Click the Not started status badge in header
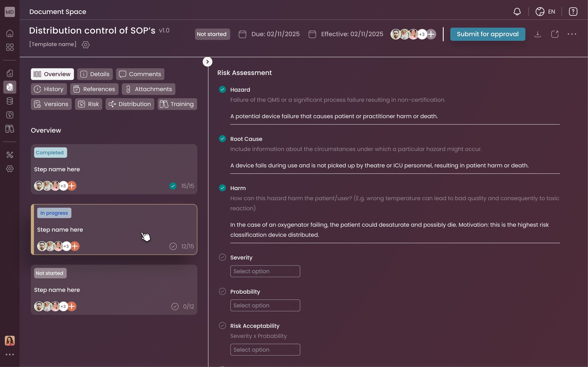The image size is (588, 367). [x=212, y=34]
